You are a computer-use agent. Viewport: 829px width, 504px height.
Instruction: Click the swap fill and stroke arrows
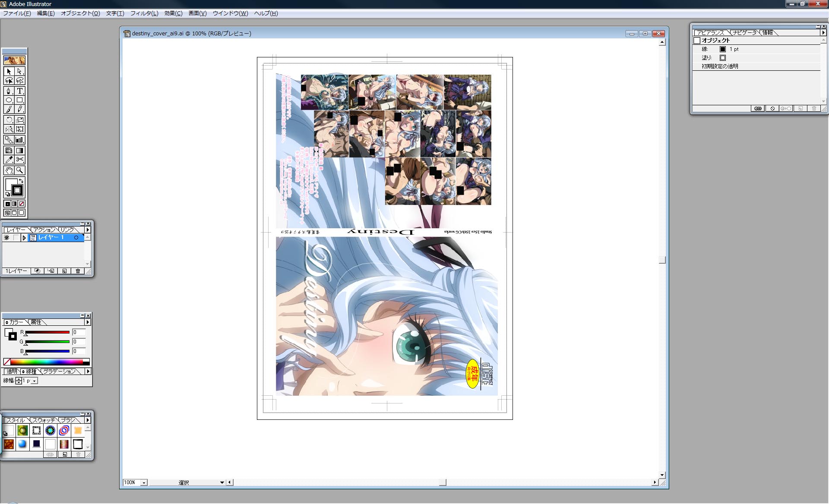pos(21,180)
